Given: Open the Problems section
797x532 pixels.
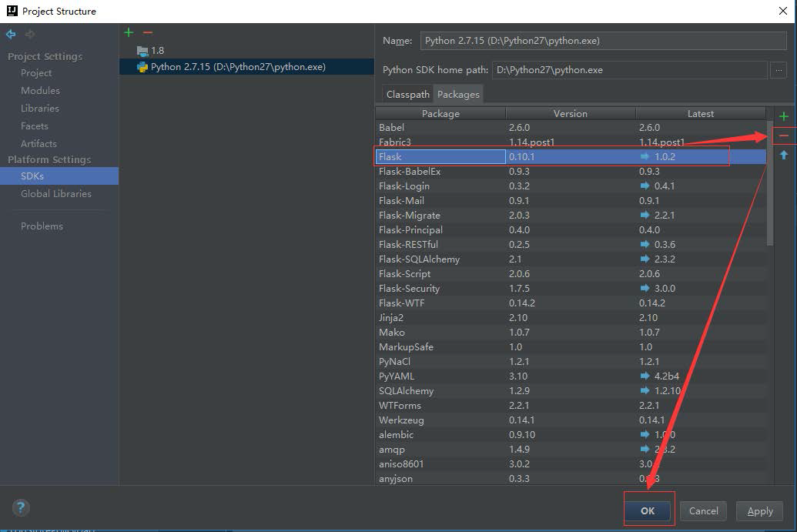Looking at the screenshot, I should pyautogui.click(x=42, y=226).
